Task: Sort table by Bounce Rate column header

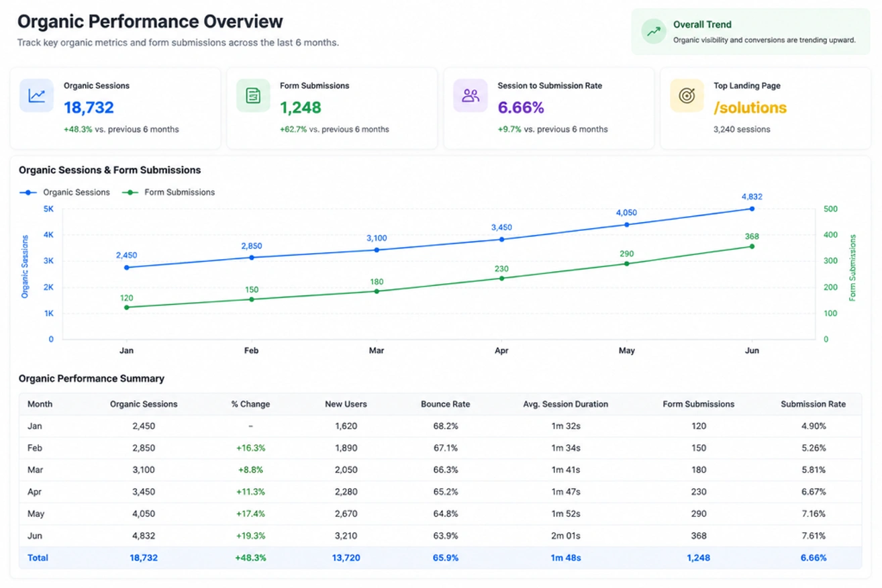Action: coord(445,404)
